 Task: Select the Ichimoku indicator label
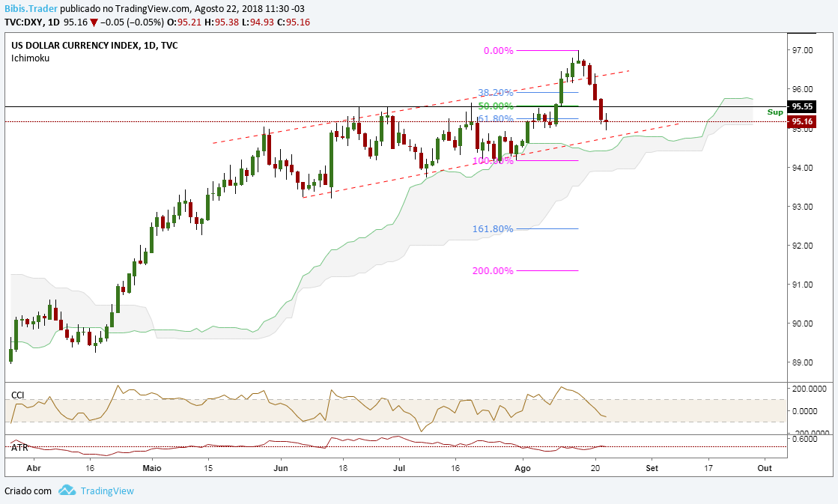click(30, 58)
